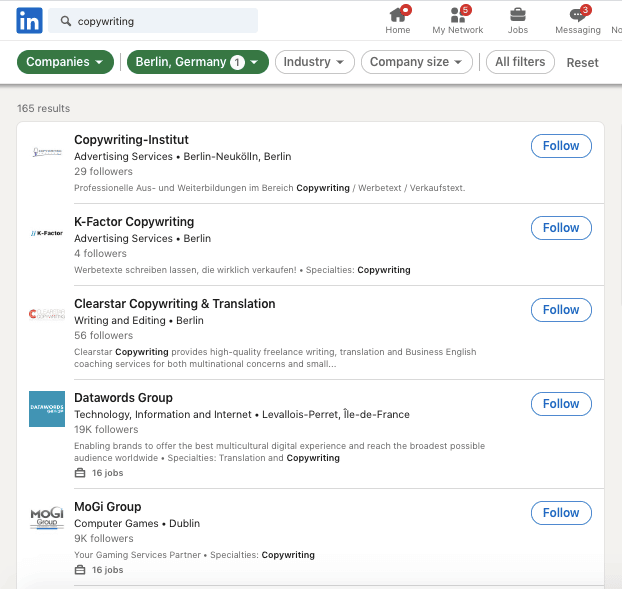Viewport: 622px width, 589px height.
Task: Open K-Factor Copywriting title link
Action: point(134,222)
